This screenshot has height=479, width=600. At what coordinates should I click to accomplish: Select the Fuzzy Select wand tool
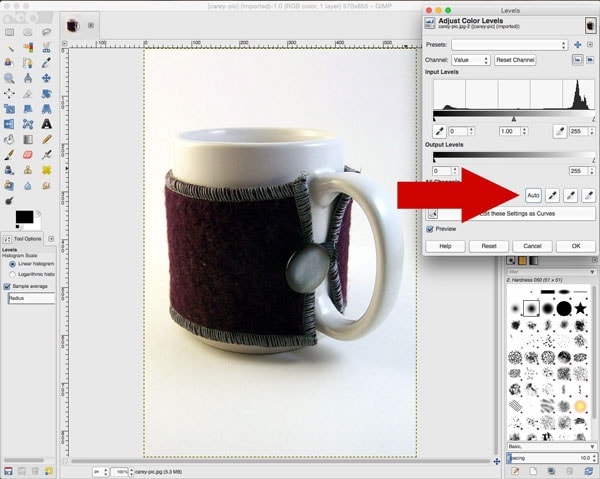[x=9, y=48]
